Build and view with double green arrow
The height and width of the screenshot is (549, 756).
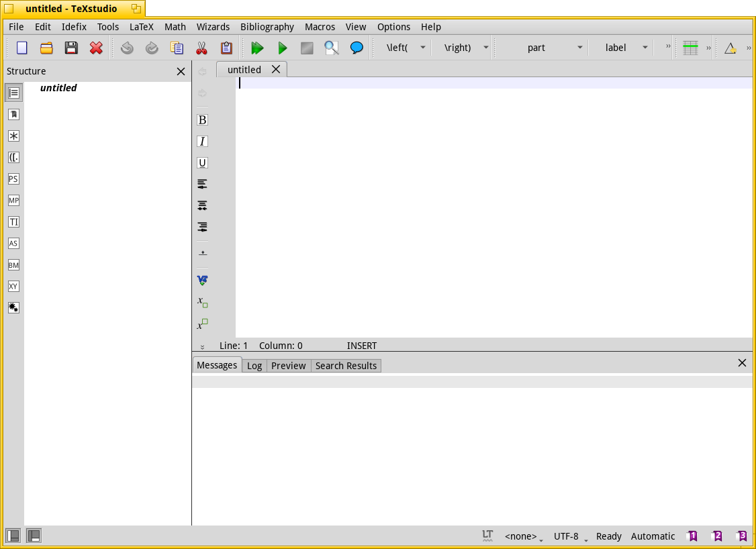[257, 48]
